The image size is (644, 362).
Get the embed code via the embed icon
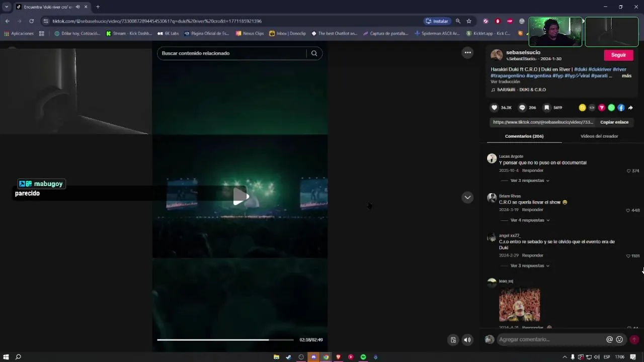pyautogui.click(x=592, y=108)
